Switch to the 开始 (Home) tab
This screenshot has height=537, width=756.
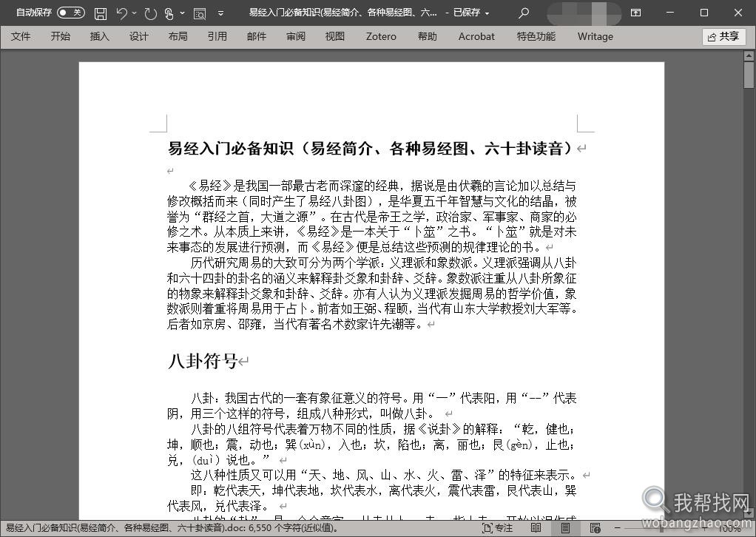tap(60, 37)
